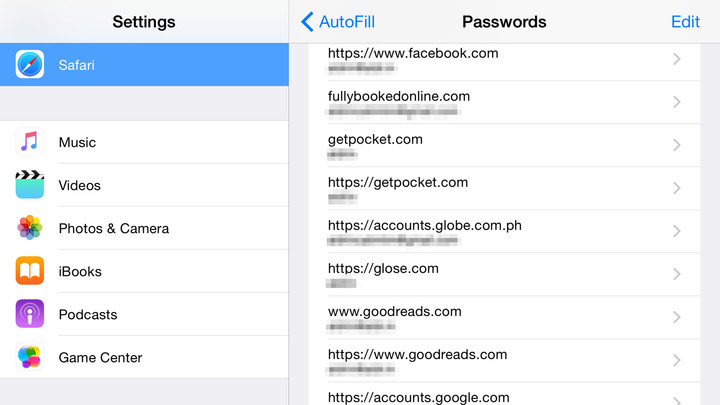Screen dimensions: 720x405
Task: Open the www.goodreads.com password entry
Action: click(504, 317)
